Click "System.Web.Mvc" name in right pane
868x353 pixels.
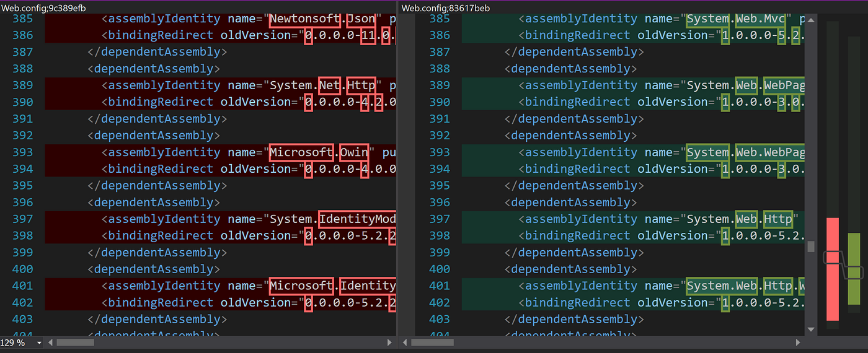tap(736, 19)
